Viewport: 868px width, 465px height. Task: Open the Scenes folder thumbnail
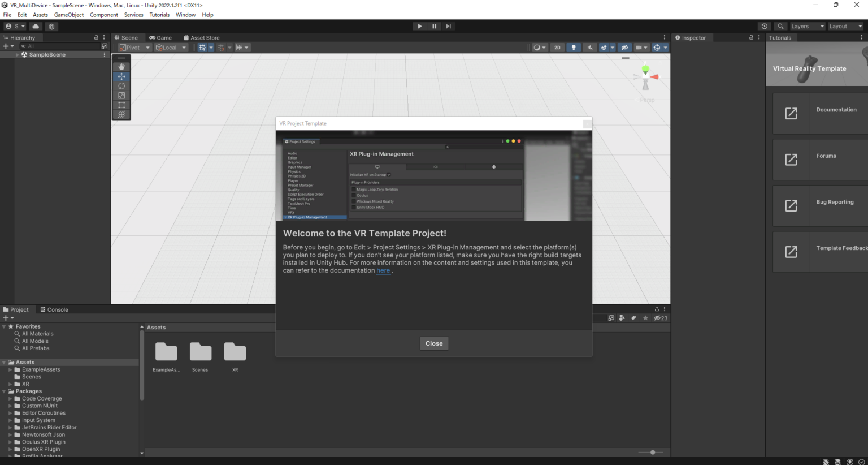(200, 353)
